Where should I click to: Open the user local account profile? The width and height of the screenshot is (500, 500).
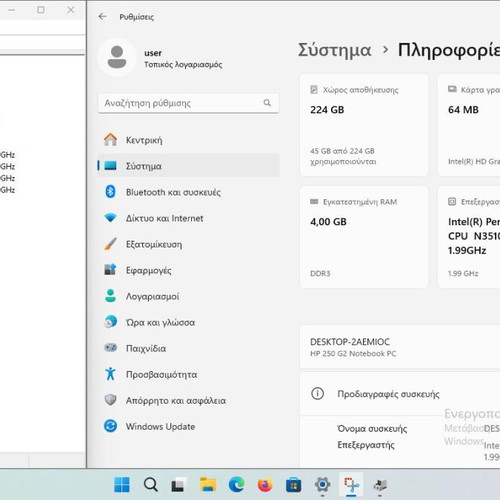pyautogui.click(x=161, y=57)
